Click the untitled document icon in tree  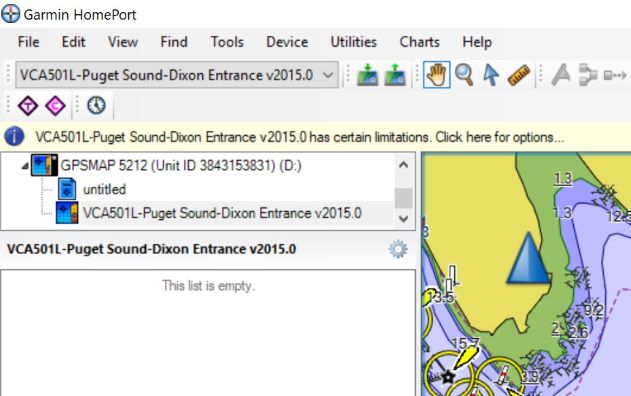point(67,189)
